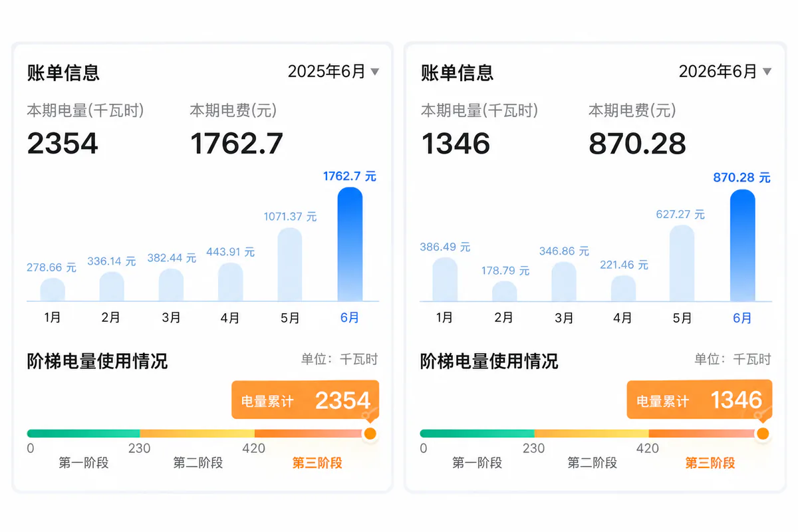Image resolution: width=798 pixels, height=532 pixels.
Task: Select the 278.66 元 January bar
Action: tap(53, 289)
